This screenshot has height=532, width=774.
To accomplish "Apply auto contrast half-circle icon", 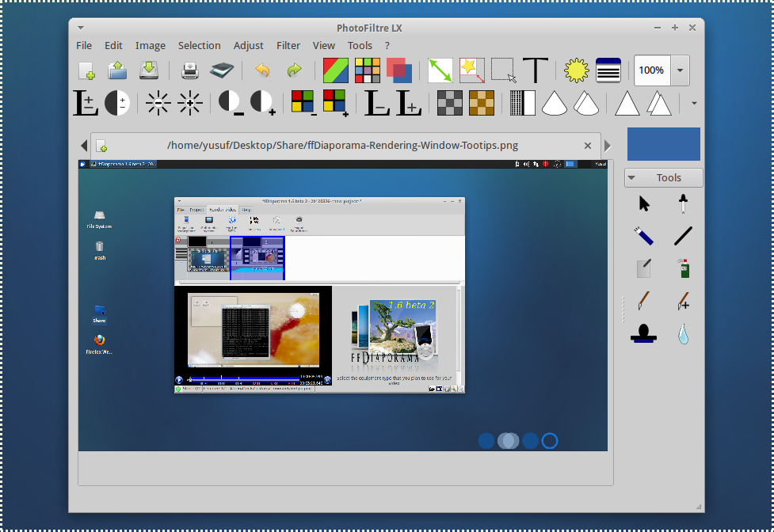I will [x=117, y=103].
